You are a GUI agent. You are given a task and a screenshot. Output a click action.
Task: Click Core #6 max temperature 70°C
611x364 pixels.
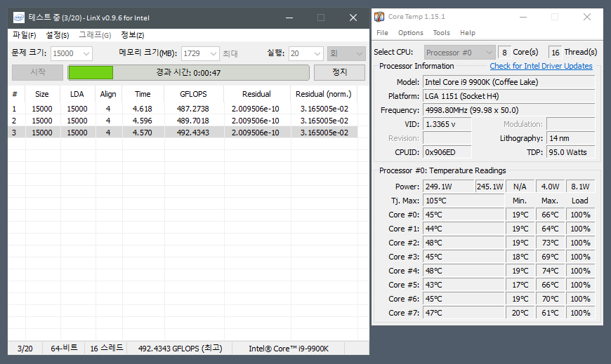[x=550, y=299]
